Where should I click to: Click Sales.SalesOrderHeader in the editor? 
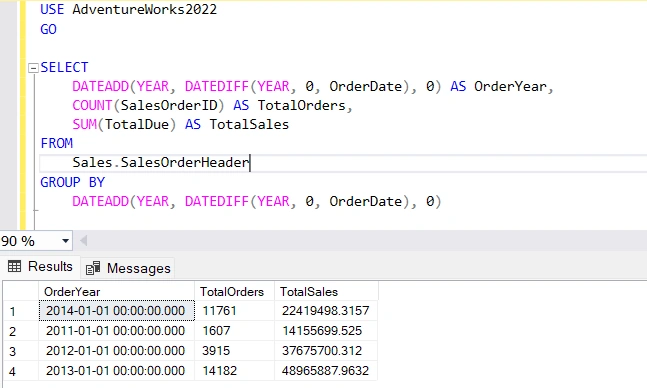click(x=161, y=163)
